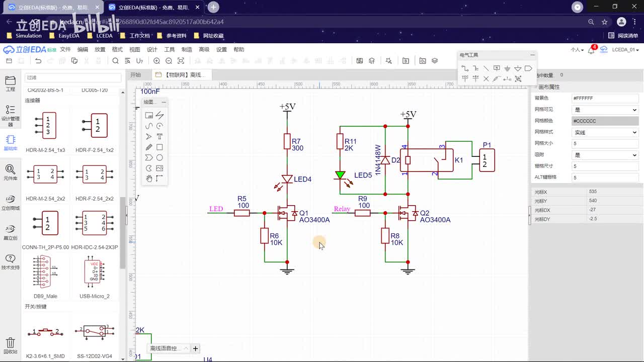Open the 网格可见 grid visible dropdown
This screenshot has width=644, height=362.
pos(605,110)
